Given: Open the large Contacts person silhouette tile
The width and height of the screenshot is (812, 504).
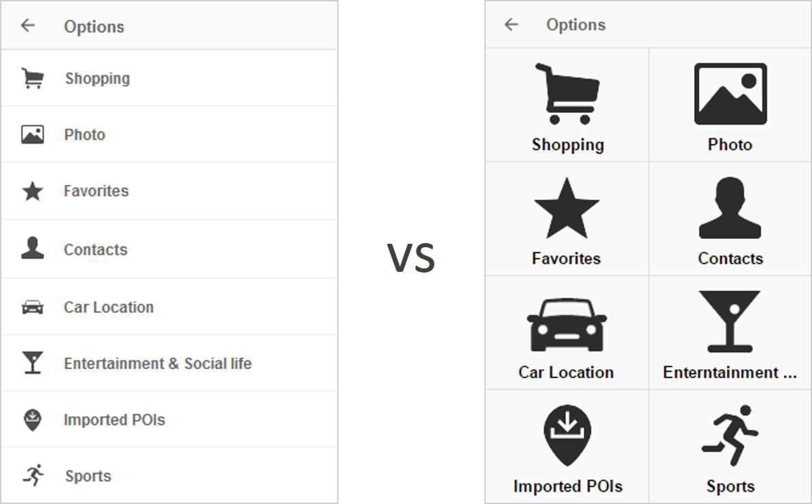Looking at the screenshot, I should (730, 207).
